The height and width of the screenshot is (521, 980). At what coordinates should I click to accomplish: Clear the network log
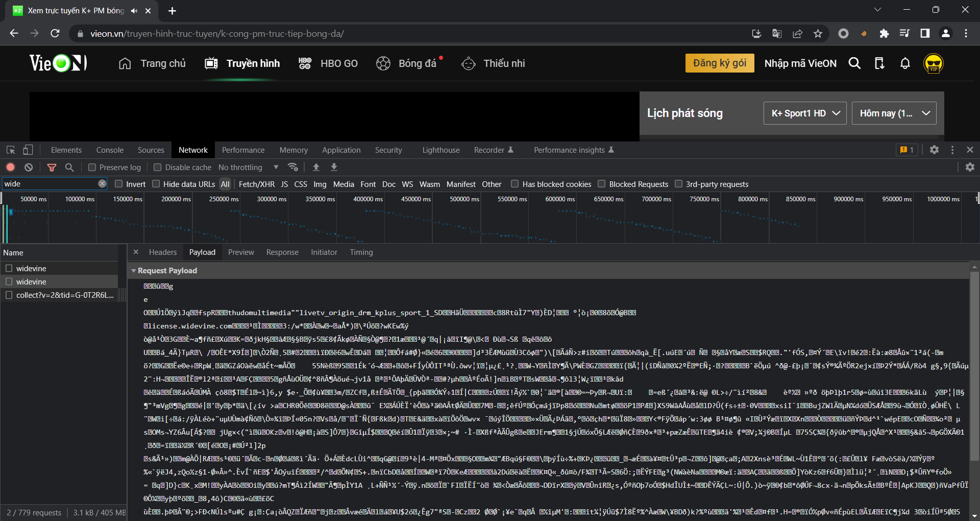(x=29, y=167)
